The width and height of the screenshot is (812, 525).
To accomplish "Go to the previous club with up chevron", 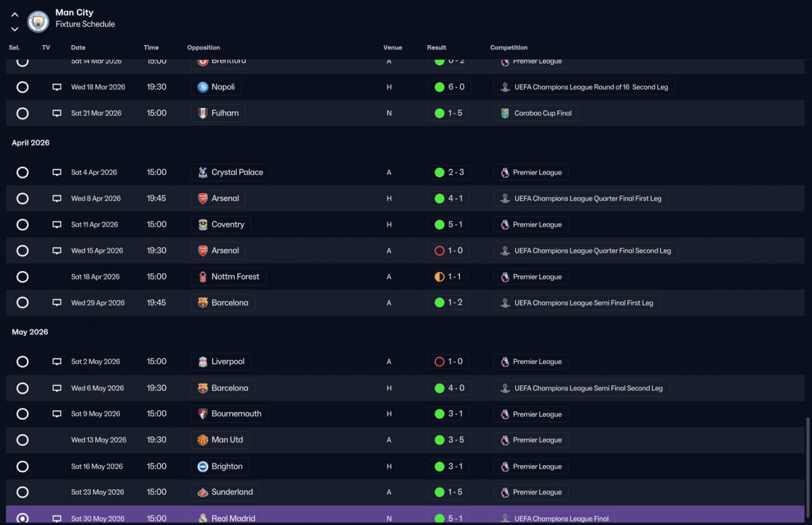I will pyautogui.click(x=15, y=15).
